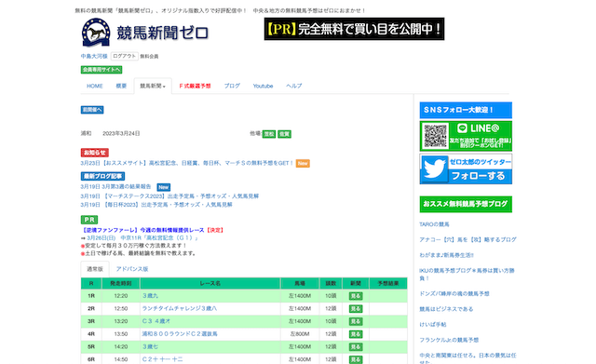Image resolution: width=596 pixels, height=364 pixels.
Task: Open race 5R 3歳七 link
Action: pos(150,346)
